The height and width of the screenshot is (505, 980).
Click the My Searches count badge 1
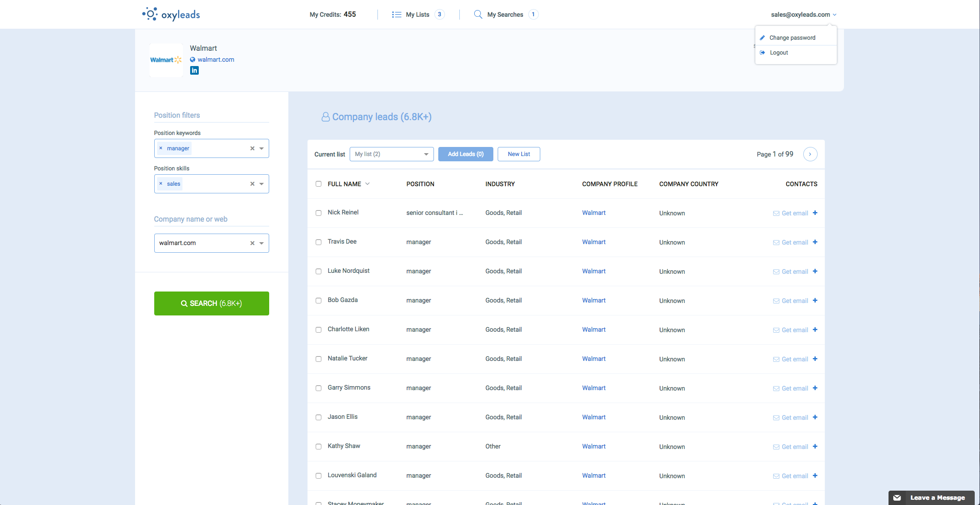(x=533, y=14)
